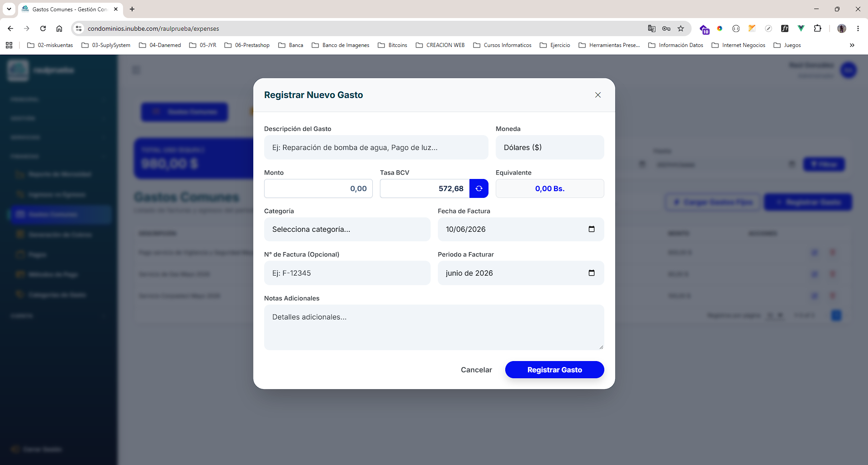Open the tab search dropdown arrow
Screen dimensions: 868x465
(9, 9)
